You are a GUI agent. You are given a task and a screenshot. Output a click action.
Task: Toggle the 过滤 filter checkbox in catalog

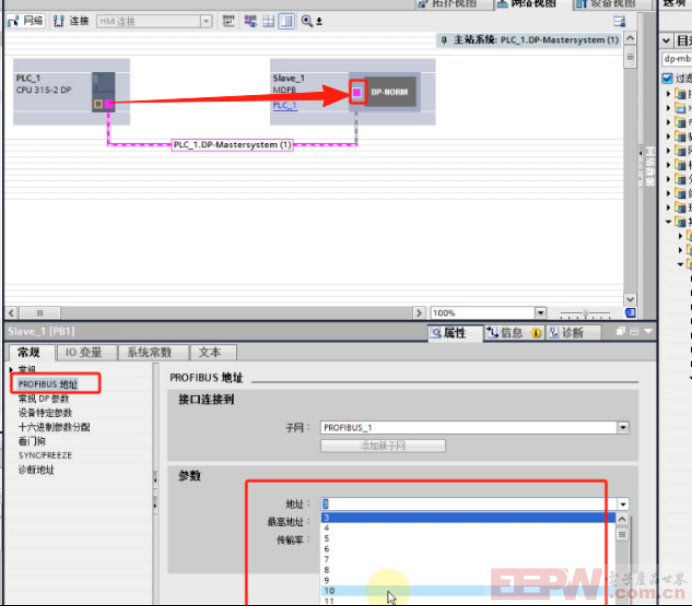pos(667,78)
